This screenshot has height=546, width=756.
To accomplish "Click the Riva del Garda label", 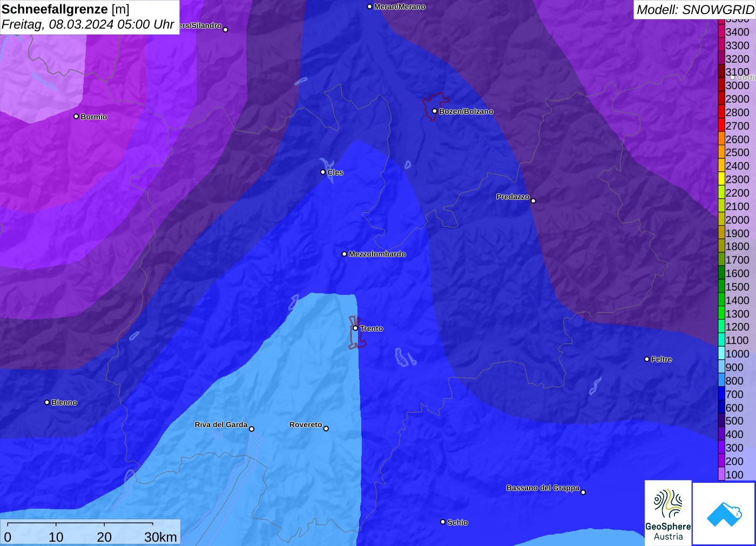I will (x=221, y=424).
